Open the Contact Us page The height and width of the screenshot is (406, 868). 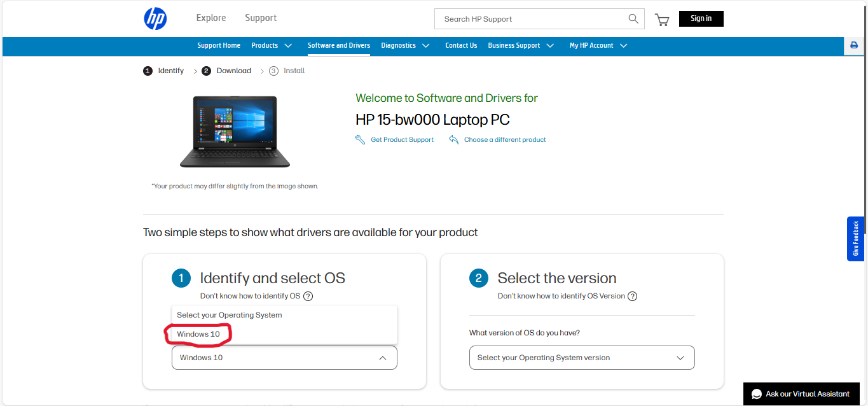(x=461, y=45)
